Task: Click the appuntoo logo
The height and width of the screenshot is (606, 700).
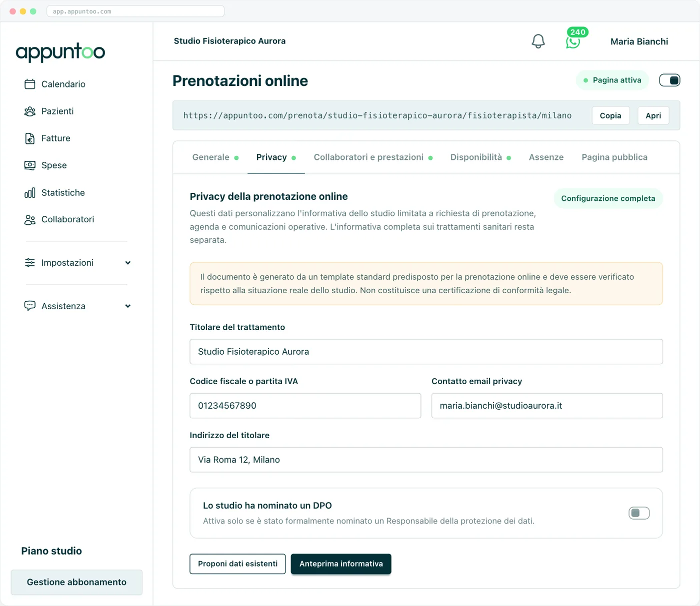Action: pyautogui.click(x=60, y=52)
